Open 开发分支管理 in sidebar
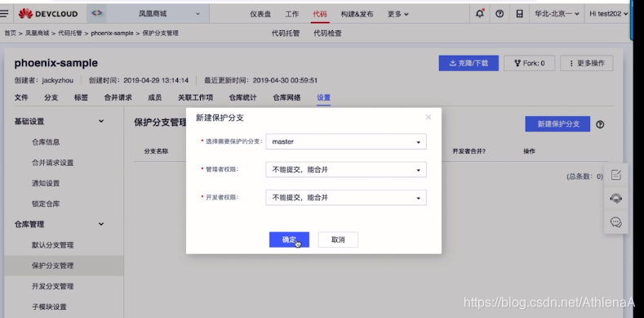Viewport: 644px width, 318px height. click(x=52, y=286)
